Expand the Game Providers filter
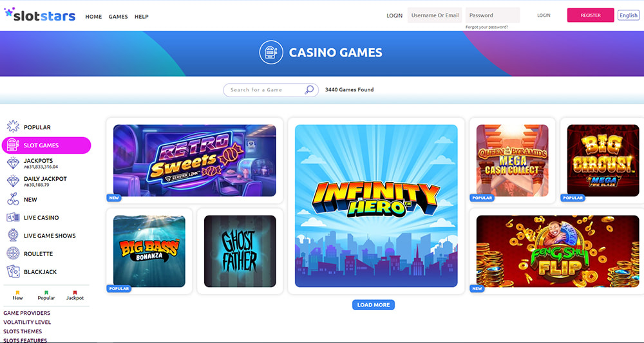 coord(26,313)
